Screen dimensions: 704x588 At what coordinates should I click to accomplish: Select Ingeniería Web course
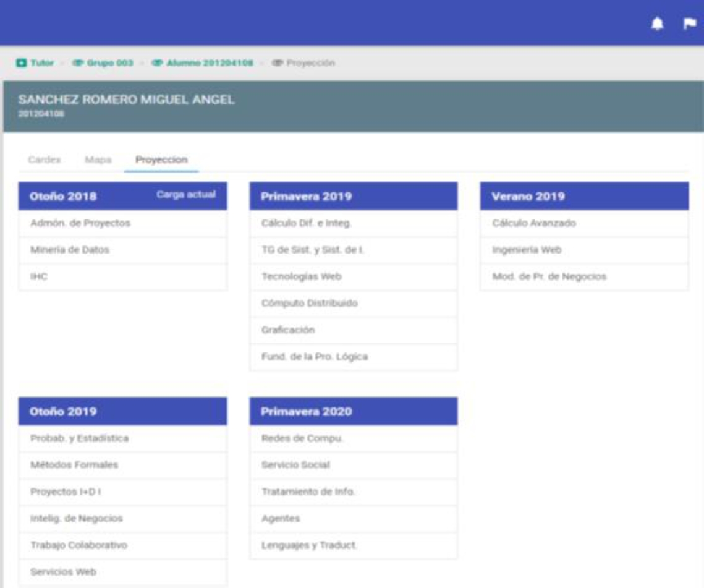[527, 250]
